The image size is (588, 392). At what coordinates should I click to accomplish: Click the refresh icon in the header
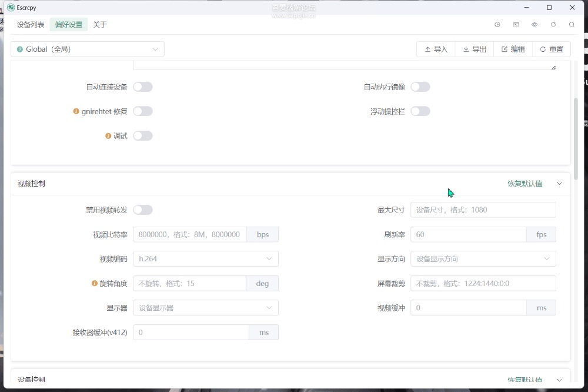pos(553,25)
